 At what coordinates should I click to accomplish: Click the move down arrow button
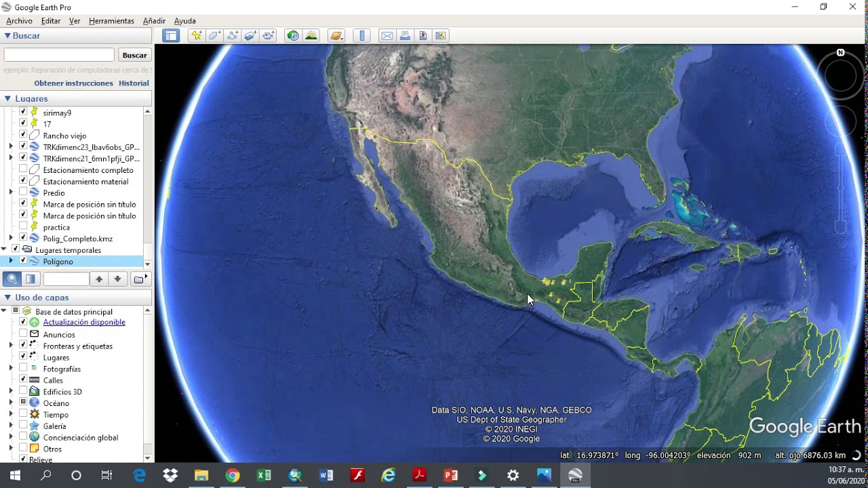click(x=117, y=279)
